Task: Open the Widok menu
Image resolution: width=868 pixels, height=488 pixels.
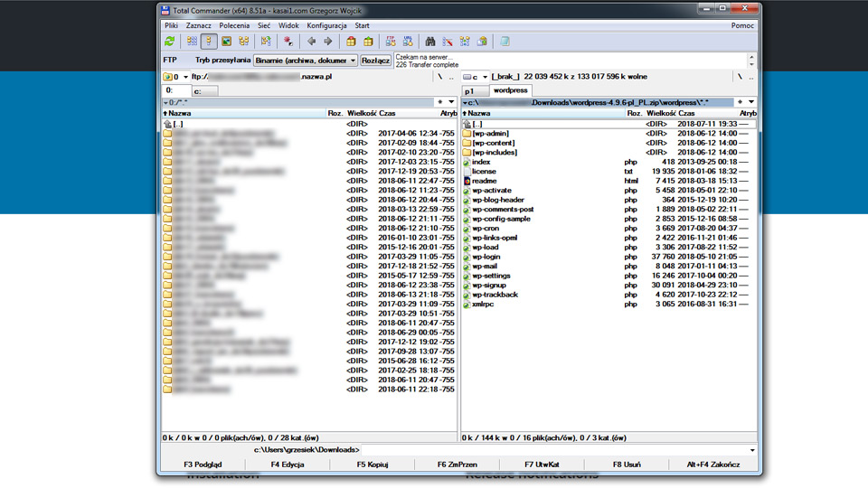Action: (x=288, y=25)
